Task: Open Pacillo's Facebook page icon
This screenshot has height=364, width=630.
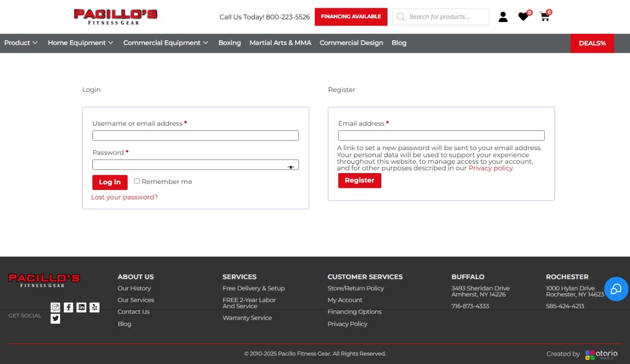Action: [68, 307]
